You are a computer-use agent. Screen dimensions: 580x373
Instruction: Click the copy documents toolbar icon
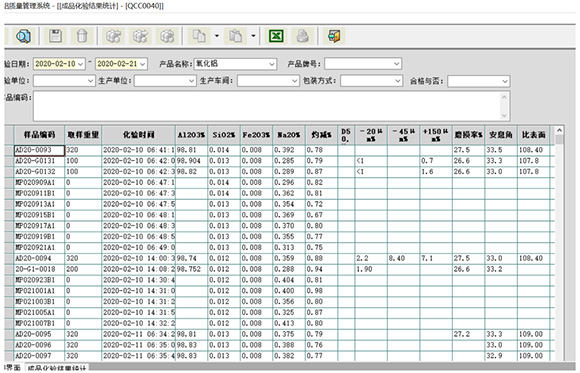point(199,36)
